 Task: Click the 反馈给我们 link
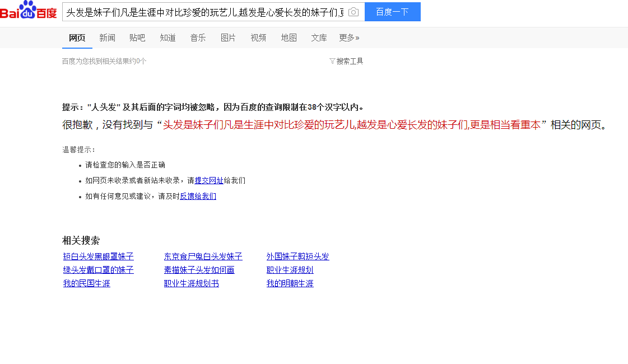(198, 196)
